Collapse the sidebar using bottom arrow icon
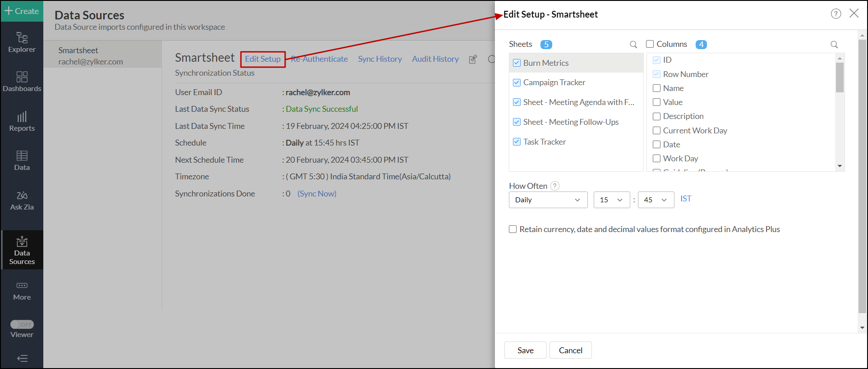 22,358
